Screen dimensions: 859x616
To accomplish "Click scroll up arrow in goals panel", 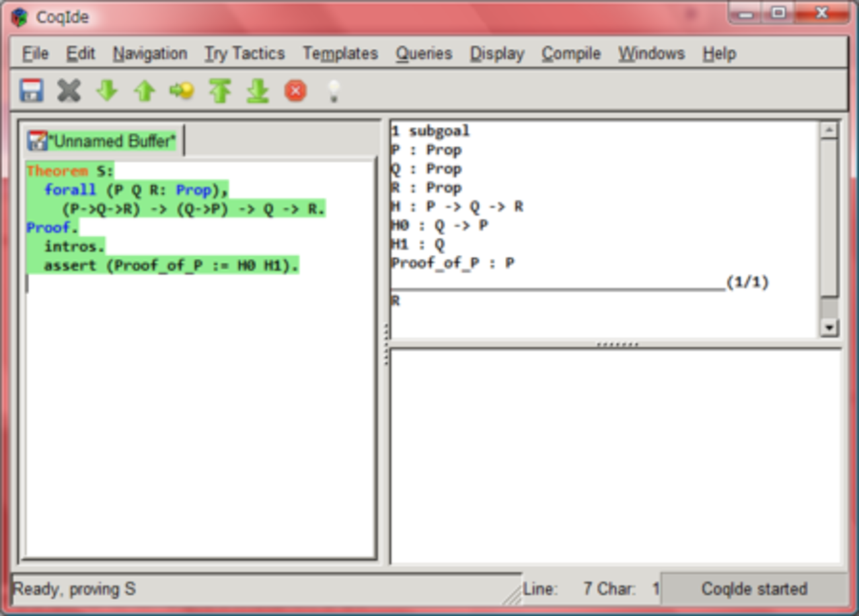I will point(829,130).
